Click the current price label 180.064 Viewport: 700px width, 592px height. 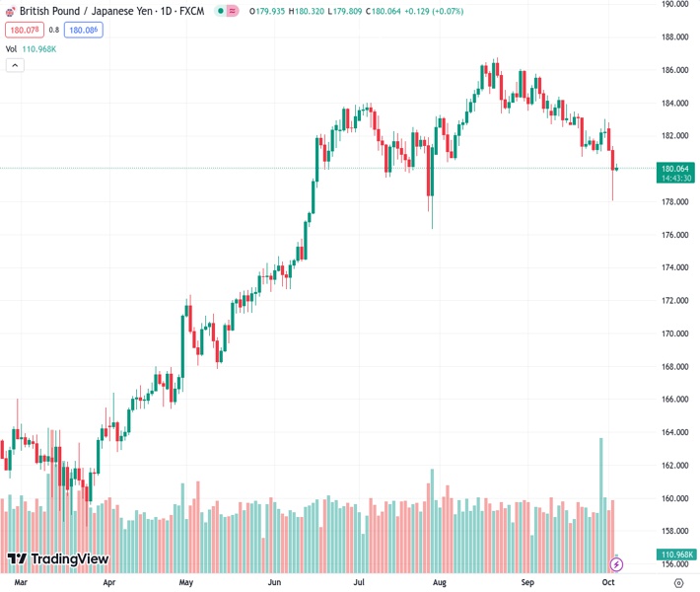[x=678, y=168]
